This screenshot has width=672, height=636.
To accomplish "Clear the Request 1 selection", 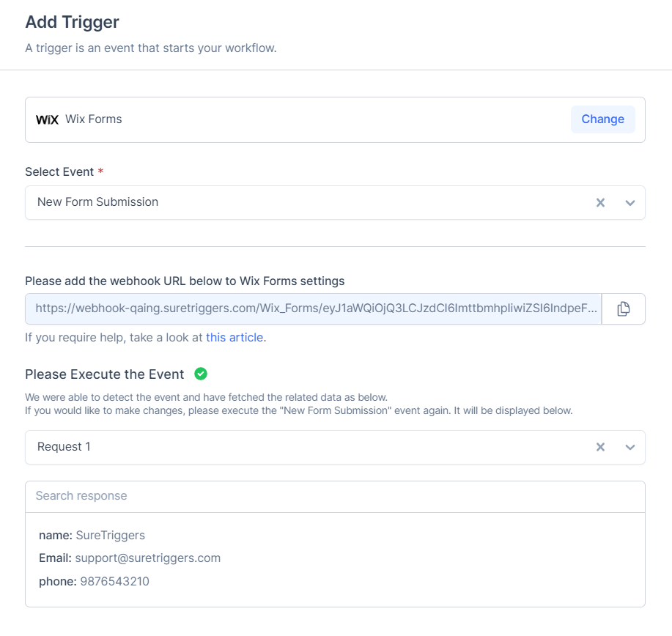I will pos(600,447).
